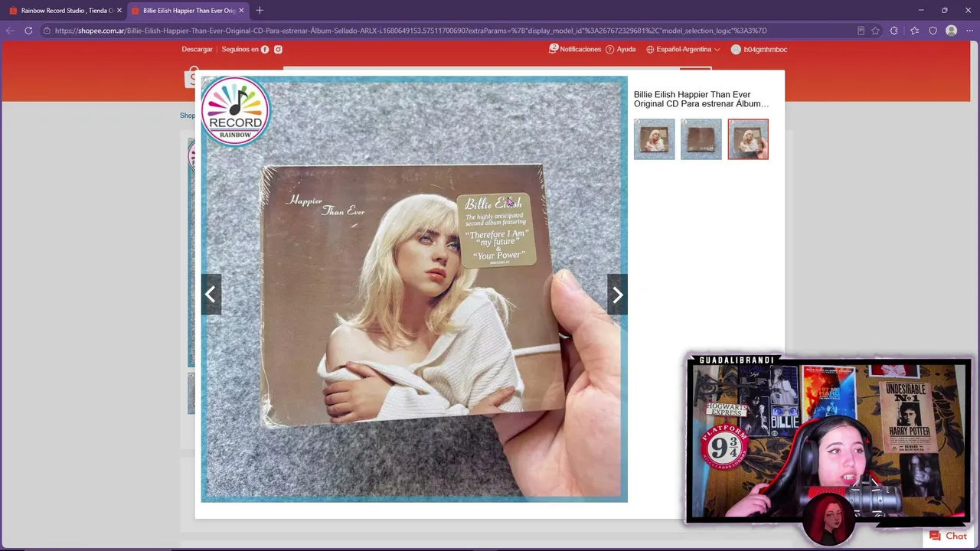This screenshot has height=551, width=980.
Task: Open the browser shield icon
Action: coord(933,31)
